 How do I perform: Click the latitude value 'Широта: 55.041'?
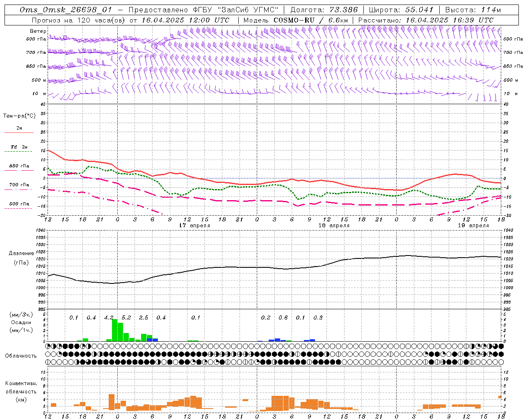(401, 10)
